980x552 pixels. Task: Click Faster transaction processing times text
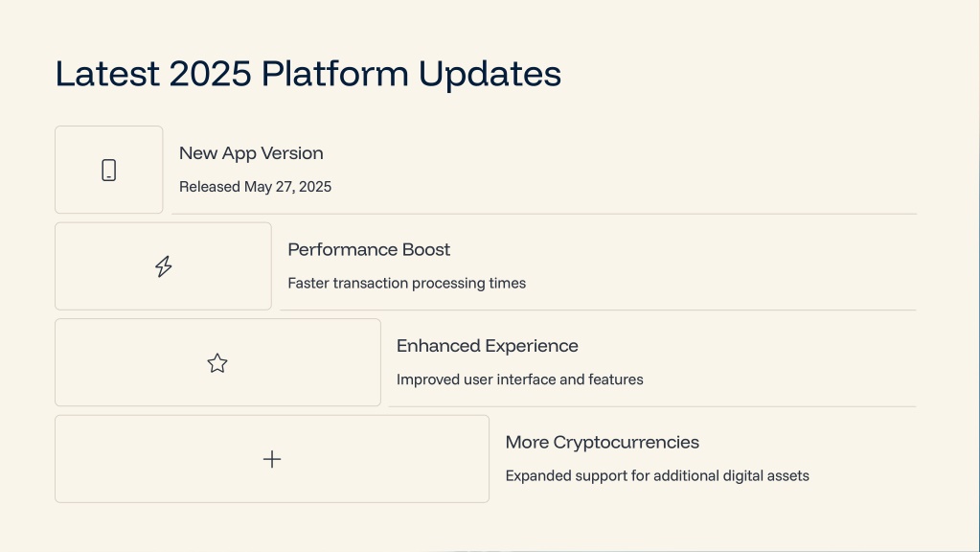tap(407, 284)
